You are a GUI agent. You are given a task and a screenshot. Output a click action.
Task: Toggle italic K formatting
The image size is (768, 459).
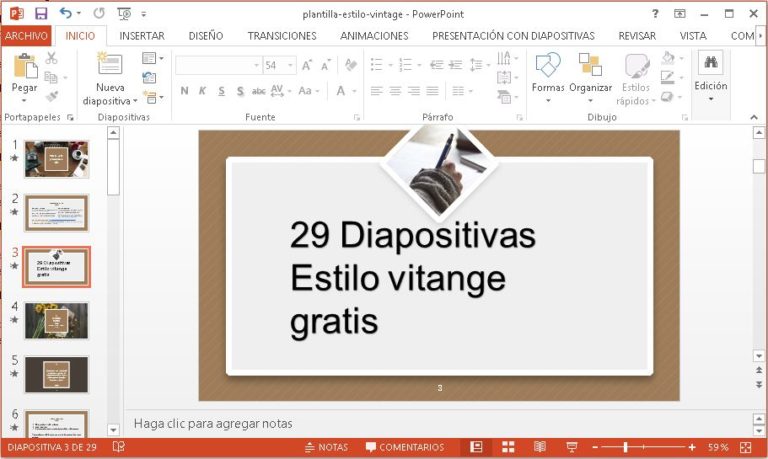pos(202,91)
